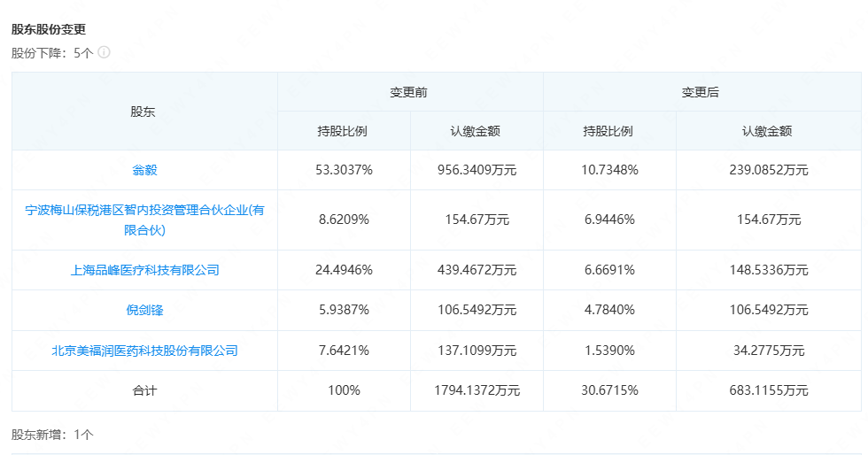Click the 683.1155万元 total cell
The height and width of the screenshot is (455, 868).
point(768,390)
